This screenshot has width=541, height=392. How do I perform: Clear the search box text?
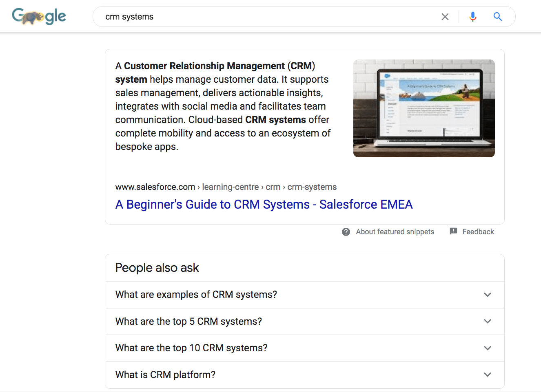pos(445,17)
